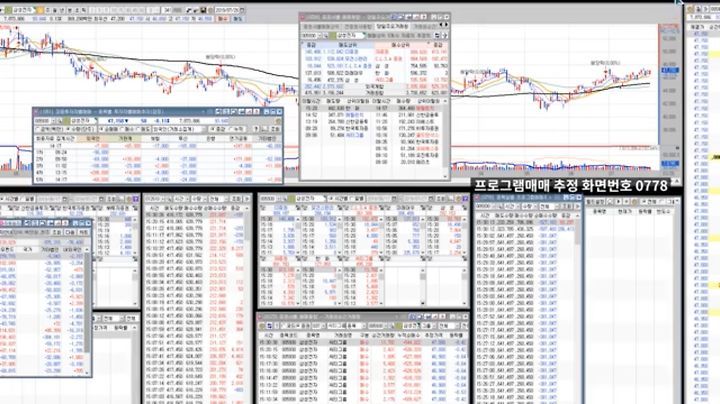Click the blue refresh icon in bottom broker window
720x404 pixels.
268,326
